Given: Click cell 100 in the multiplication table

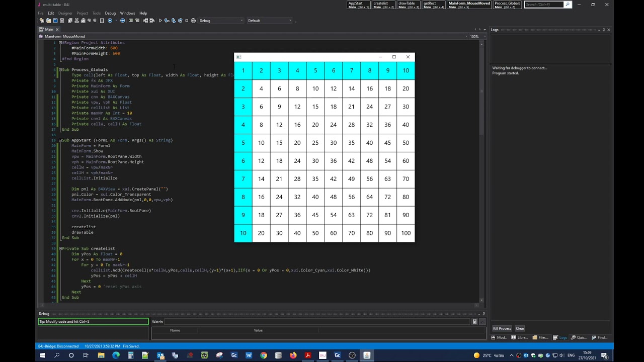Looking at the screenshot, I should pyautogui.click(x=406, y=233).
